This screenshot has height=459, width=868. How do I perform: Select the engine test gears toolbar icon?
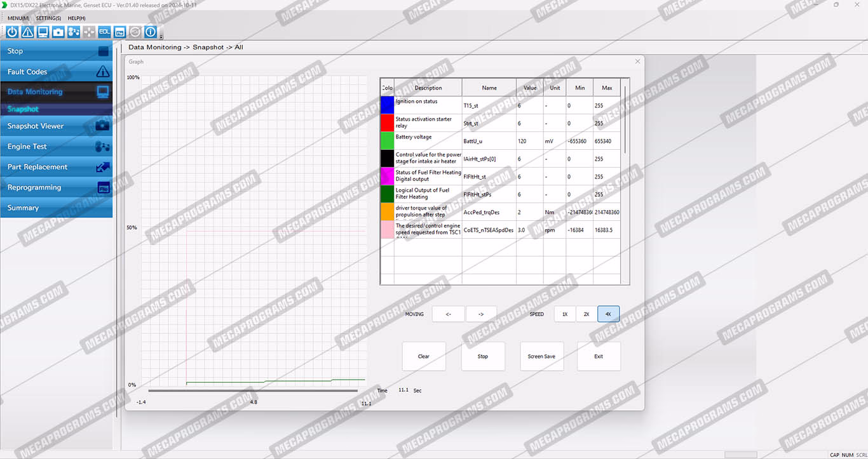(74, 32)
